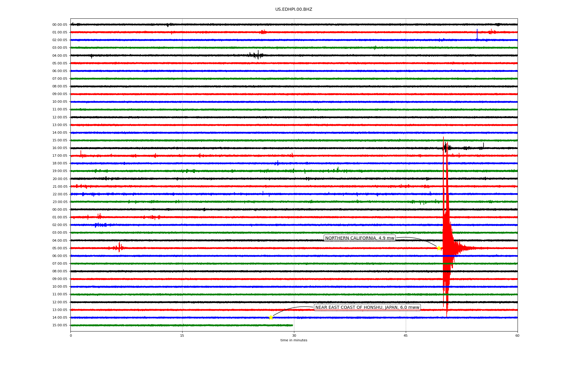The height and width of the screenshot is (368, 588).
Task: Click the NORTHERN CALIFORNIA 4.9 mw label
Action: click(x=360, y=238)
